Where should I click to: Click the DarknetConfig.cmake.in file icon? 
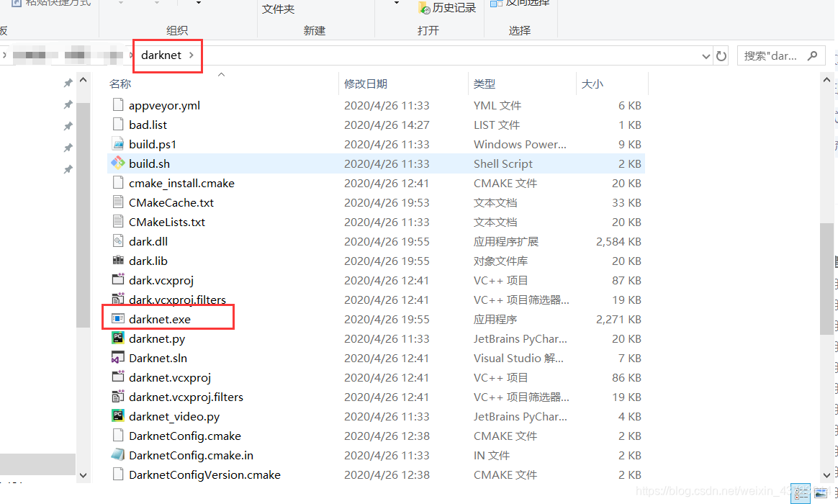click(x=118, y=455)
